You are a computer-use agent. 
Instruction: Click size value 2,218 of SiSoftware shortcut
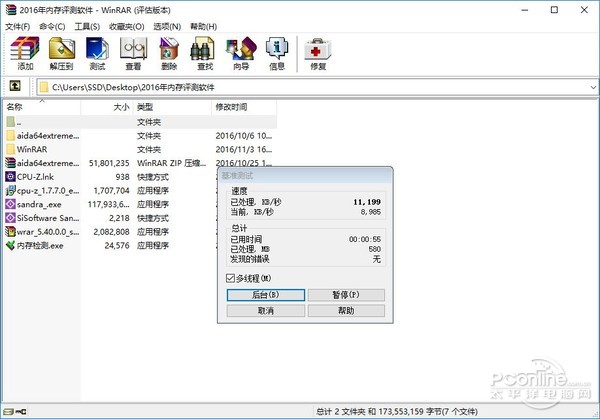[x=119, y=218]
